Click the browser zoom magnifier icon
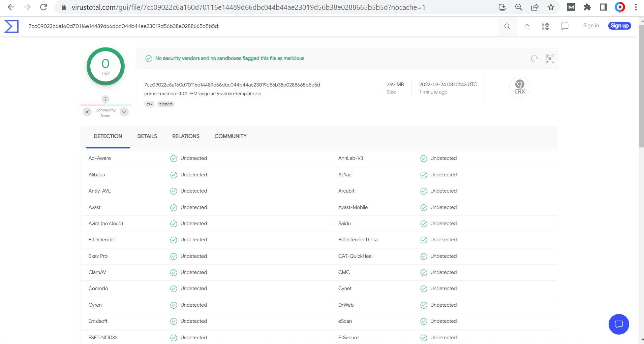The width and height of the screenshot is (644, 344). coord(519,7)
